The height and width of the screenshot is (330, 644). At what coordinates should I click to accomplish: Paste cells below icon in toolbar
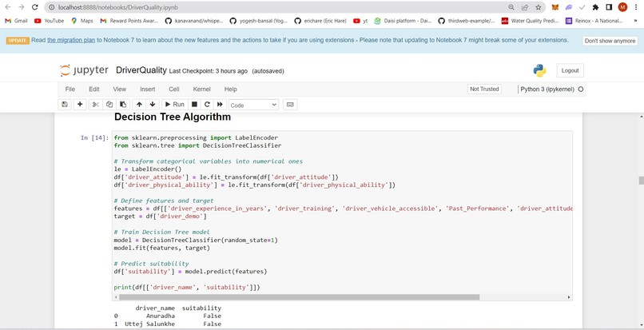pyautogui.click(x=123, y=105)
